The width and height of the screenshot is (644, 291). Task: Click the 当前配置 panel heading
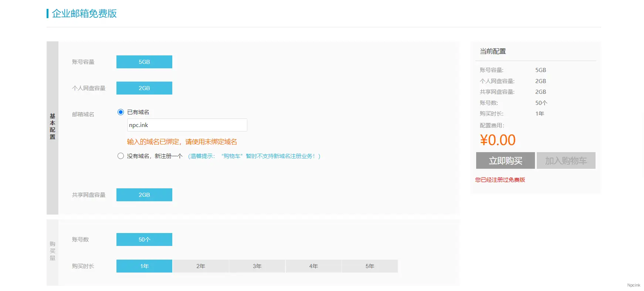coord(493,51)
